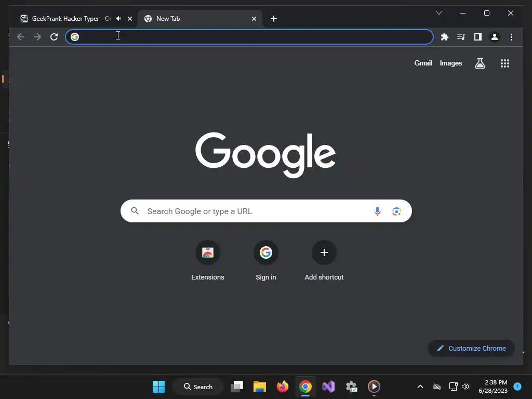Open the Windows Start menu
Screen dimensions: 532x399
(x=158, y=387)
